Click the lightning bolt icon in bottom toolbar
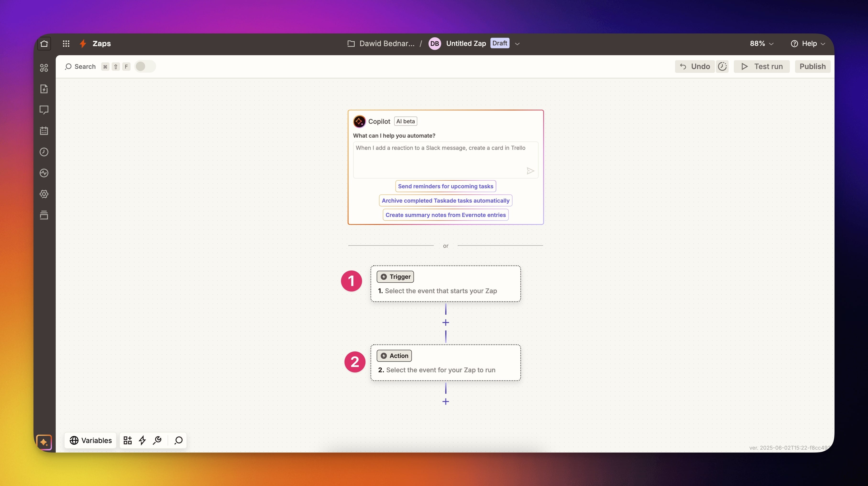The image size is (868, 486). tap(142, 440)
